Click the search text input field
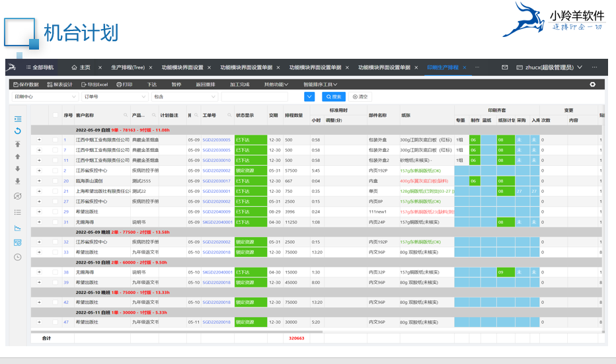 tap(254, 96)
